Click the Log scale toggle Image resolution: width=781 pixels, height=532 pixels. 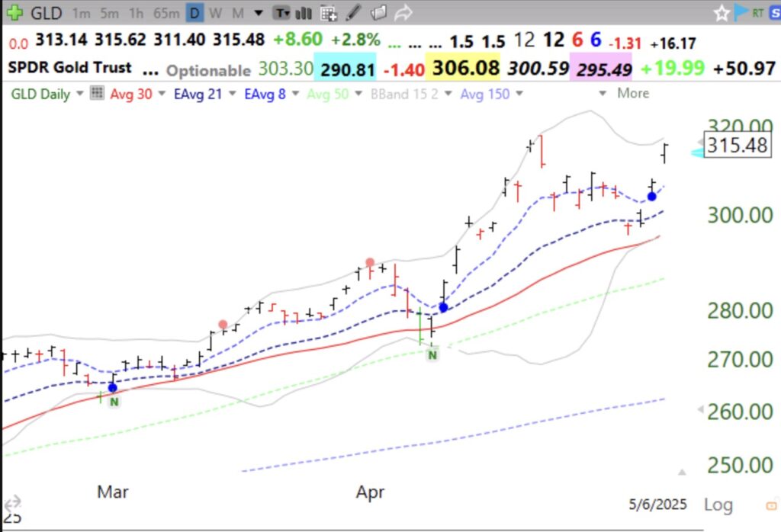(x=718, y=505)
